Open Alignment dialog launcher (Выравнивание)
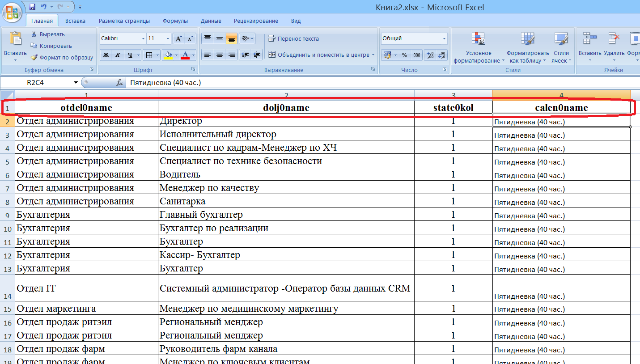 tap(373, 70)
